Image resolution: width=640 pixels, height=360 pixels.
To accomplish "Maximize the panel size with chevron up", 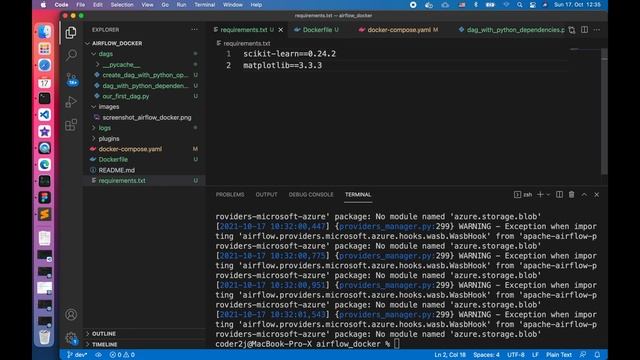I will pyautogui.click(x=584, y=195).
